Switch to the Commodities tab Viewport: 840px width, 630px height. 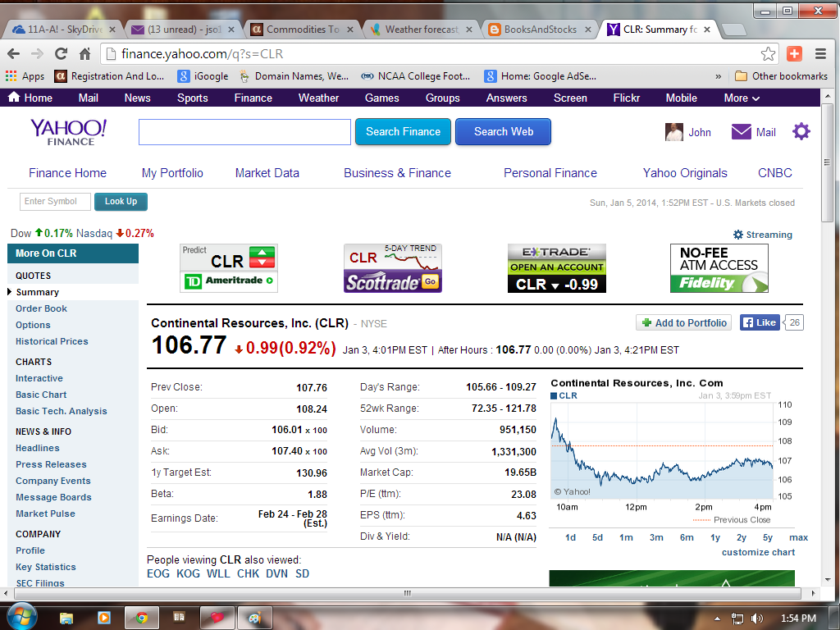[303, 30]
